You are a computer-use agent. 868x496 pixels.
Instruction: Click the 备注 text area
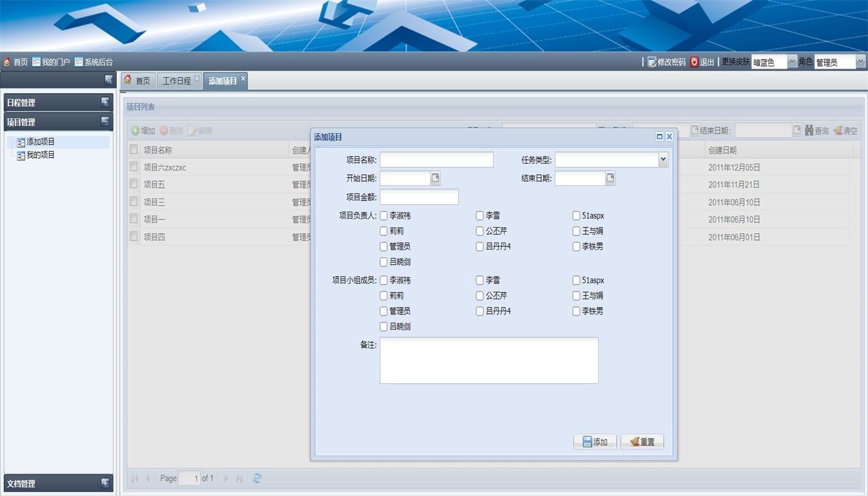(489, 360)
